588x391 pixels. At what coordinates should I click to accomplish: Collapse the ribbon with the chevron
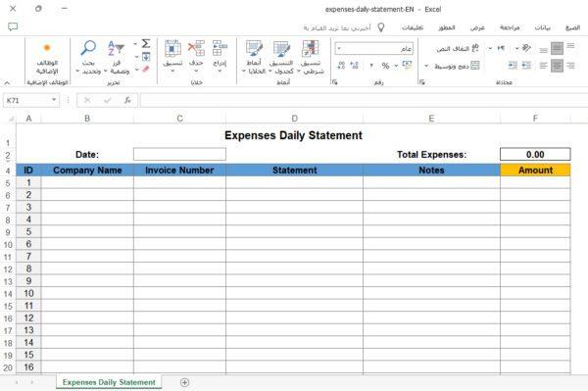click(7, 82)
